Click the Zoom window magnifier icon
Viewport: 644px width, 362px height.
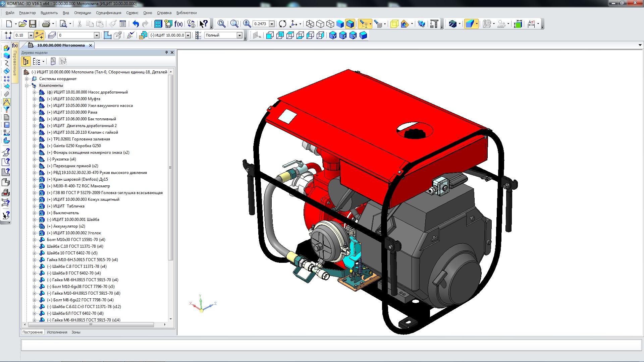[234, 24]
